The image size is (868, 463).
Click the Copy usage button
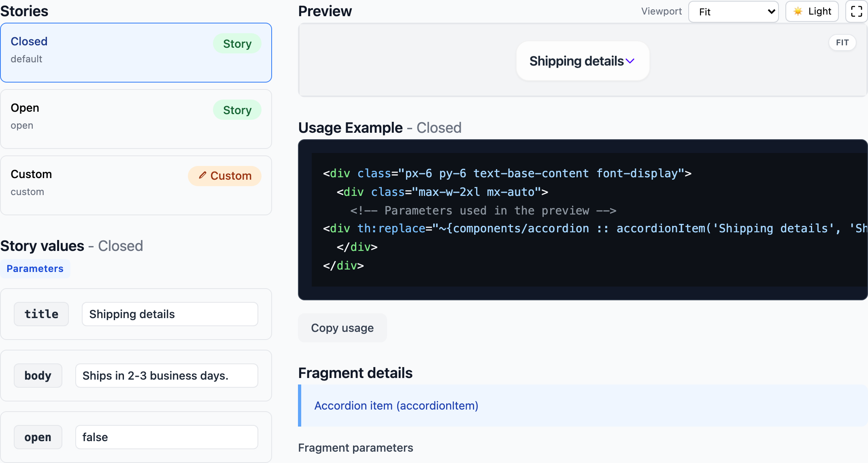click(x=342, y=328)
